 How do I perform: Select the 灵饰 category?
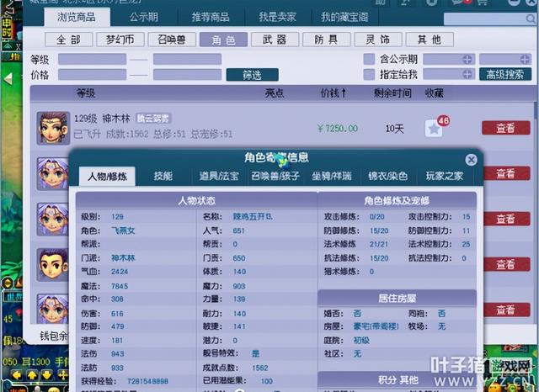pyautogui.click(x=378, y=40)
